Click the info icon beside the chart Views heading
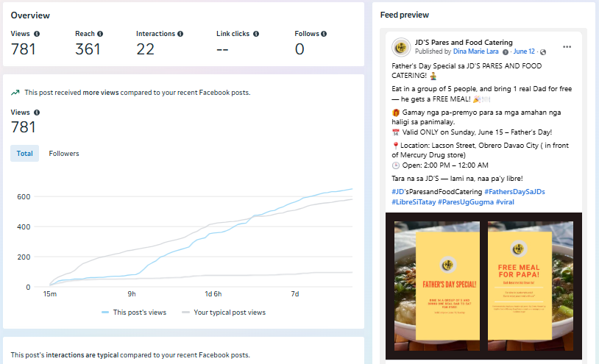This screenshot has height=364, width=599. [37, 113]
